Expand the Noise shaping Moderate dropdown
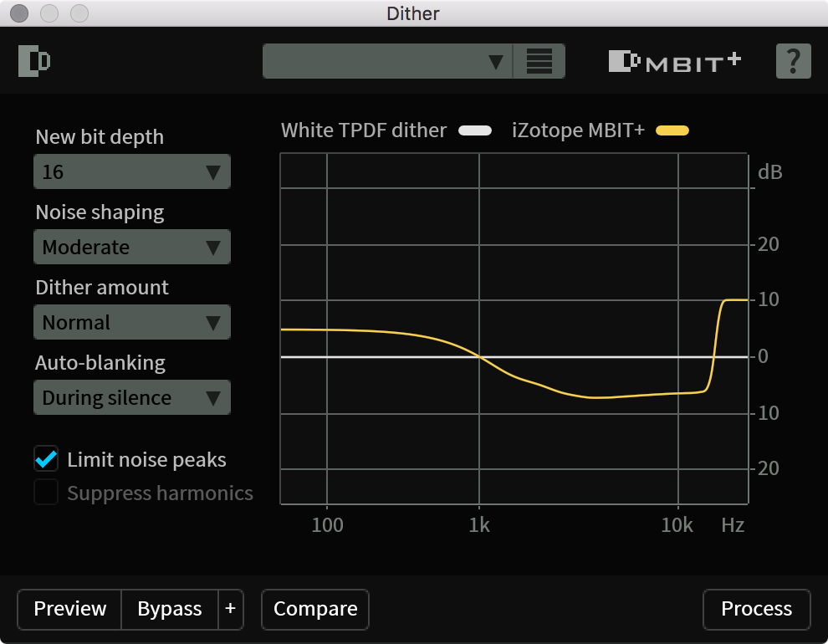828x644 pixels. tap(132, 247)
